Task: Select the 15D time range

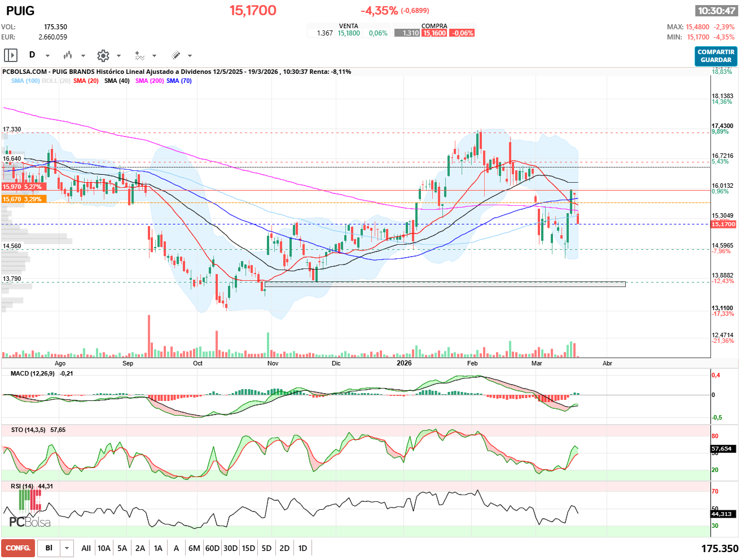Action: tap(248, 548)
